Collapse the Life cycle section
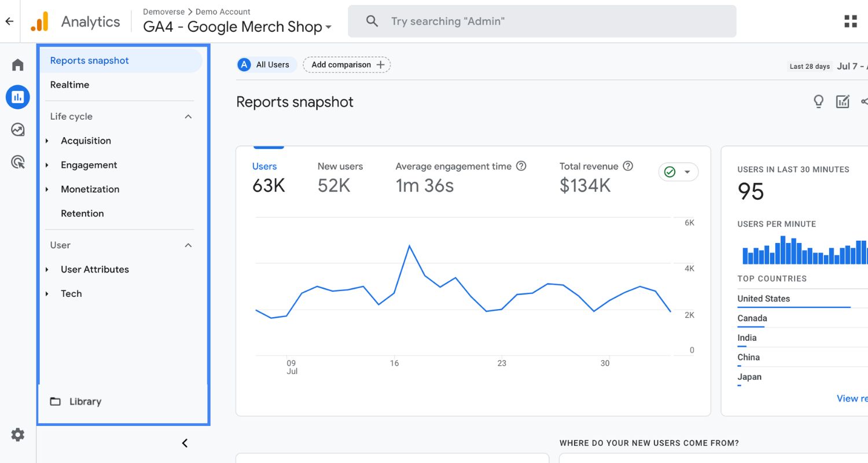The width and height of the screenshot is (868, 463). 188,116
